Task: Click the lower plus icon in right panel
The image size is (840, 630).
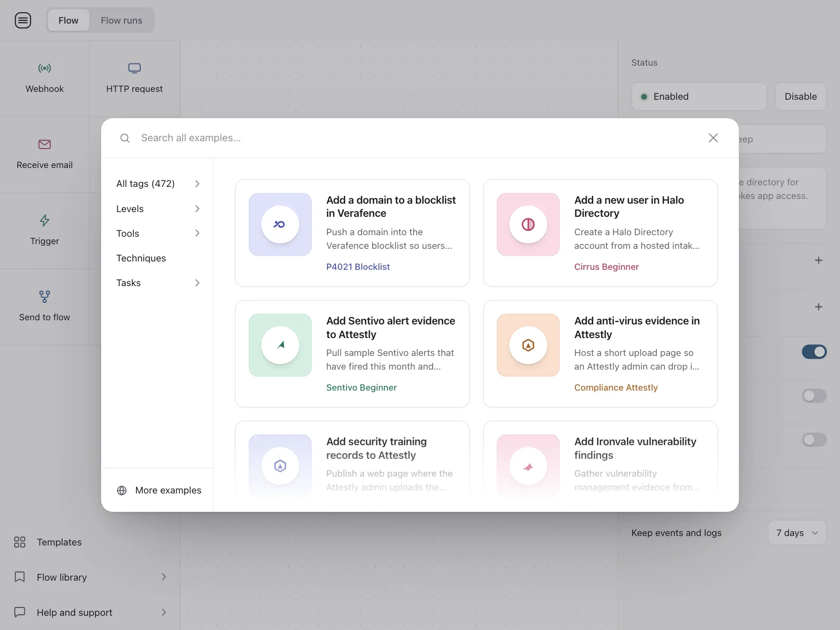Action: 818,307
